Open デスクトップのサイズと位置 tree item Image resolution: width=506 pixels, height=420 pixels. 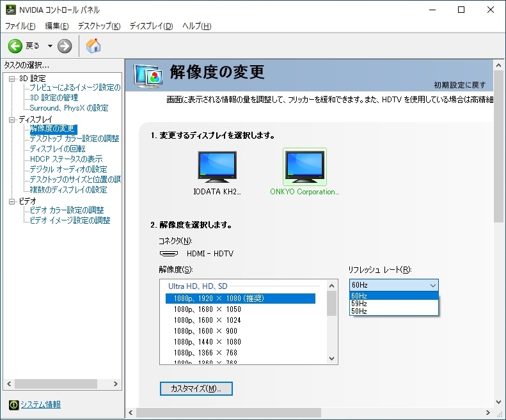click(75, 180)
